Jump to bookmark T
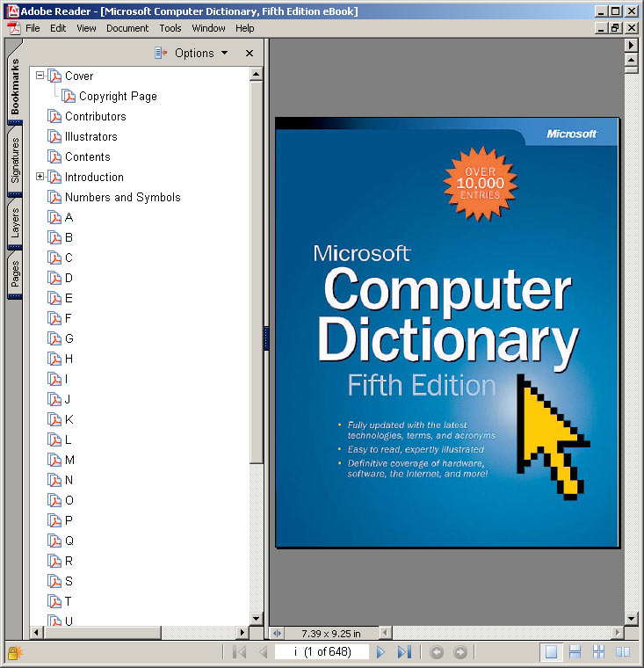Viewport: 644px width, 668px height. 69,601
